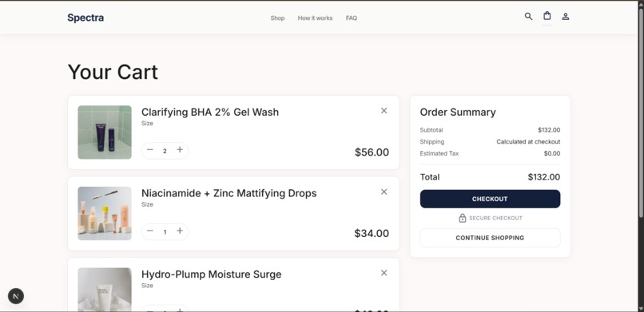Click the Order Summary heading
Image resolution: width=644 pixels, height=312 pixels.
point(458,112)
